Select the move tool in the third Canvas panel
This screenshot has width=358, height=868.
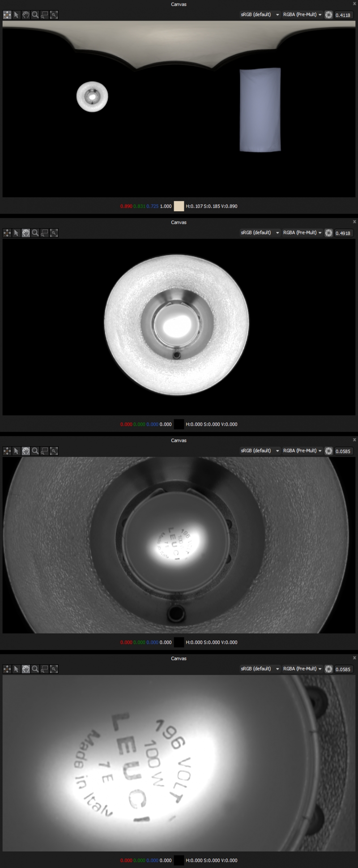[x=7, y=451]
